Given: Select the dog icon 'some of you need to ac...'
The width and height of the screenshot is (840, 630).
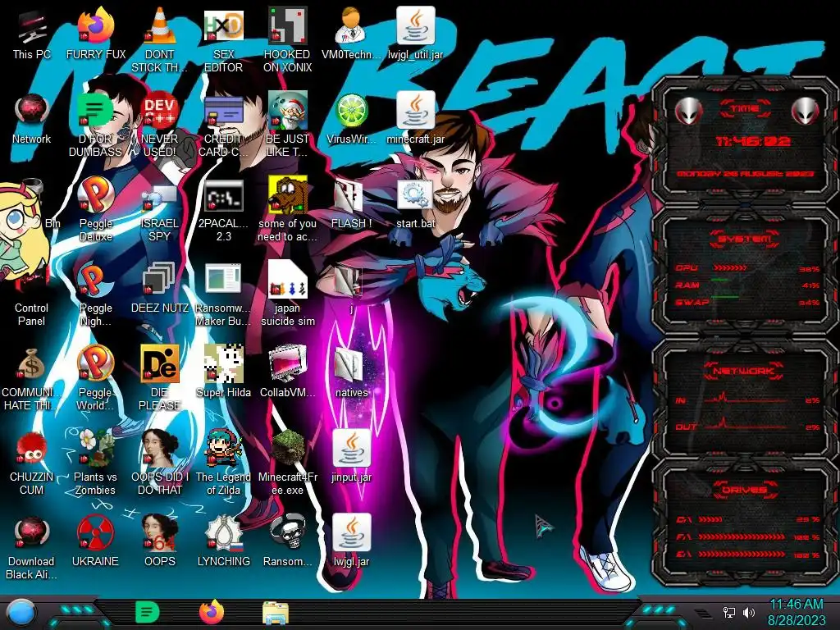Looking at the screenshot, I should coord(287,209).
